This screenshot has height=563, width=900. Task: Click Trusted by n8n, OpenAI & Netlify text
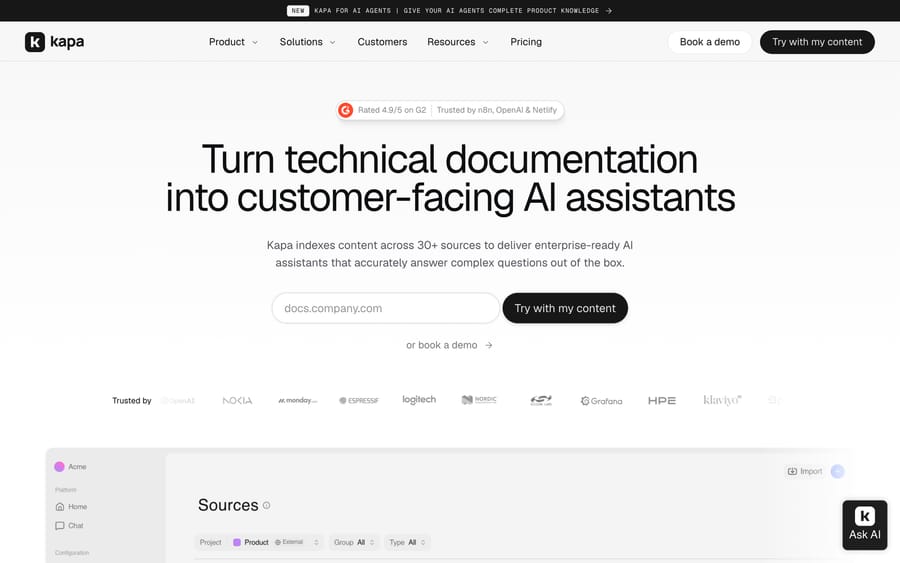496,110
